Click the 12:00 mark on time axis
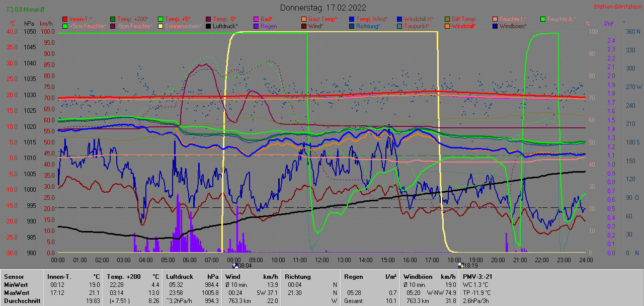Screen dimensions: 644x306 [x=322, y=260]
